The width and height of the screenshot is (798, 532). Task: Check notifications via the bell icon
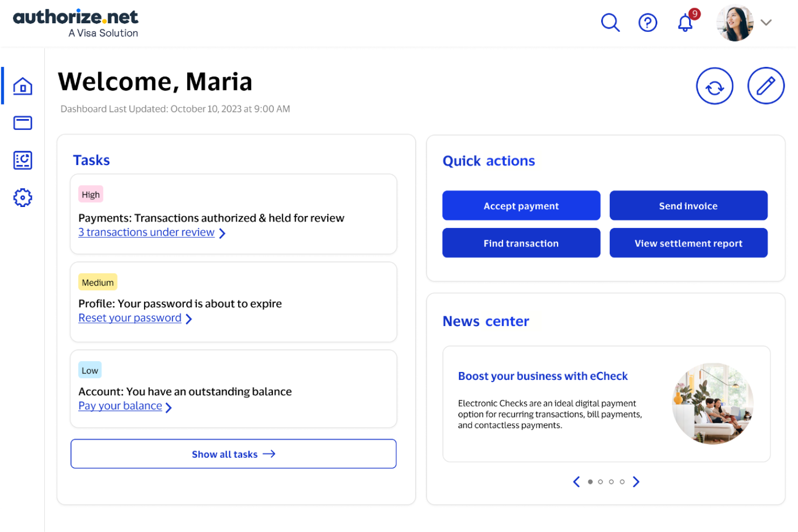684,23
